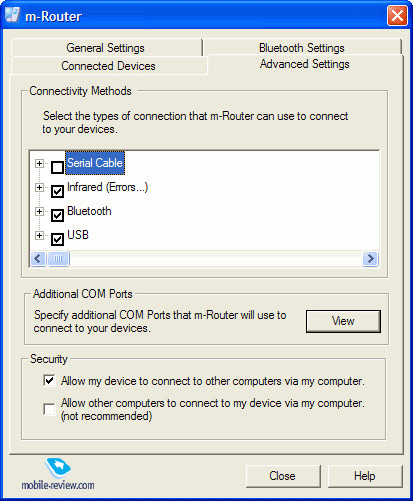Expand the Serial Cable tree node
The height and width of the screenshot is (501, 413).
[x=39, y=163]
